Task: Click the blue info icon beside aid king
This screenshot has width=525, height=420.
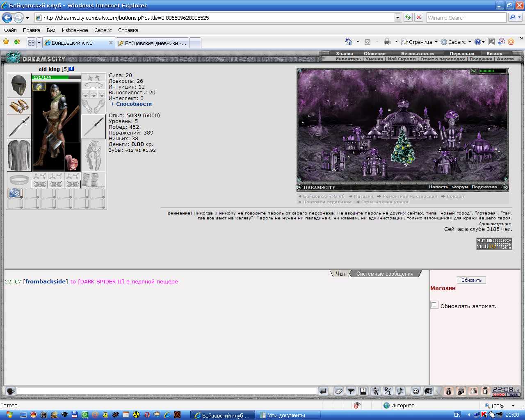Action: [72, 69]
